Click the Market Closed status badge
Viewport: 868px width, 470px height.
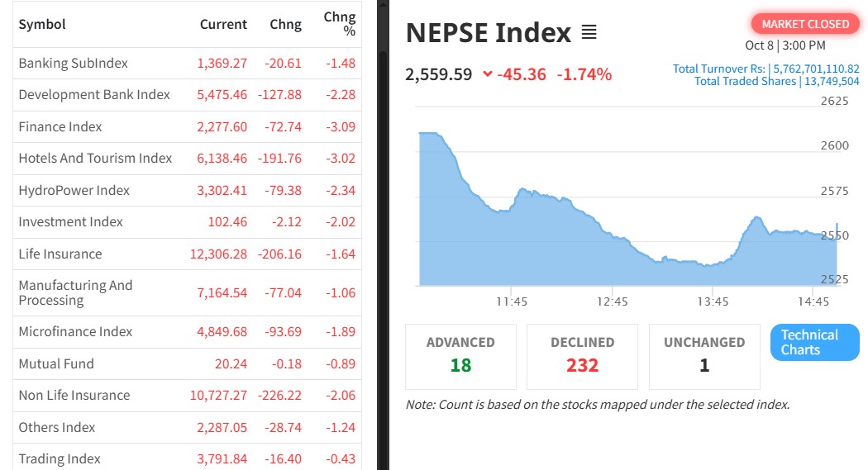805,24
